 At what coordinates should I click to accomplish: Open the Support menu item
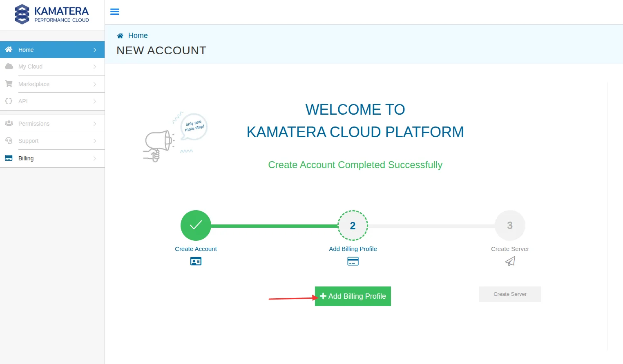[x=52, y=141]
